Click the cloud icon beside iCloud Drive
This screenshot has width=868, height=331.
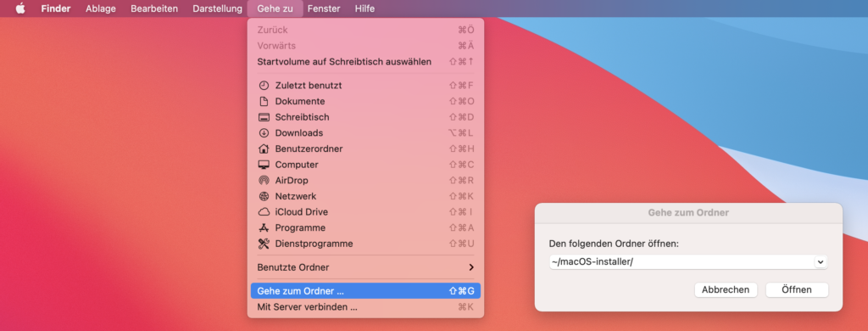(264, 212)
